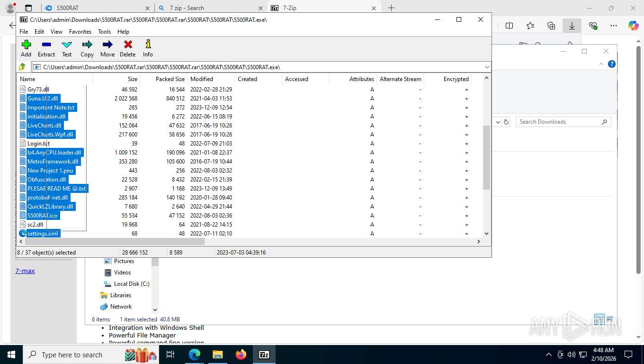Screen dimensions: 644x364
Task: Open Explorer help question icon
Action: [612, 64]
